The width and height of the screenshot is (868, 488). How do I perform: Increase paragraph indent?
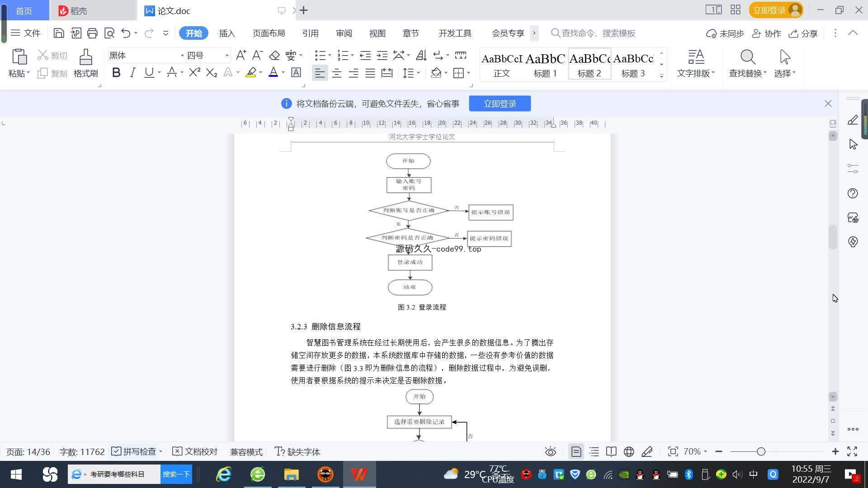pyautogui.click(x=382, y=55)
